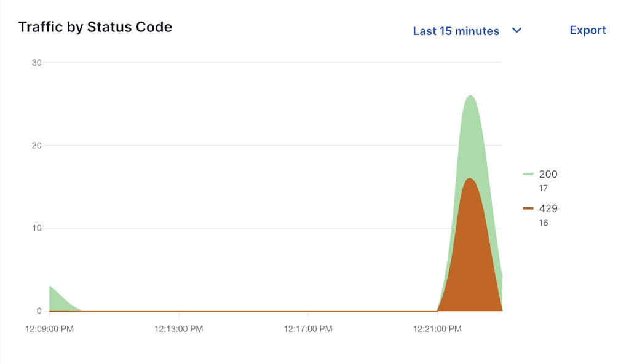Click the orange 429 legend color swatch
The height and width of the screenshot is (364, 629).
tap(528, 209)
